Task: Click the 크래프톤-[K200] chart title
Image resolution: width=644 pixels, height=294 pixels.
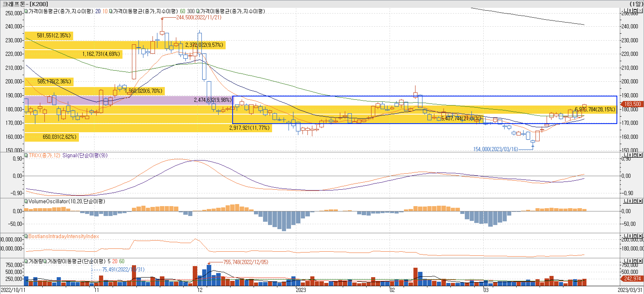Action: coord(25,4)
